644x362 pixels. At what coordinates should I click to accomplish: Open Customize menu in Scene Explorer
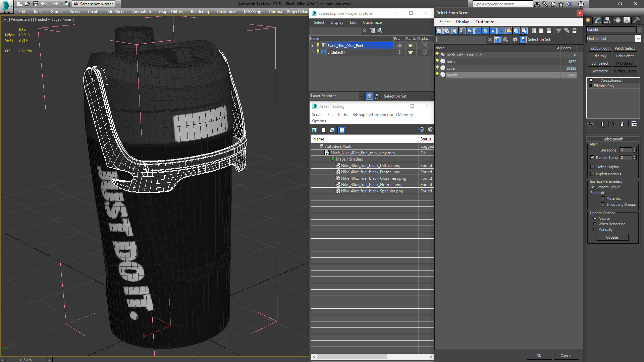pyautogui.click(x=372, y=22)
